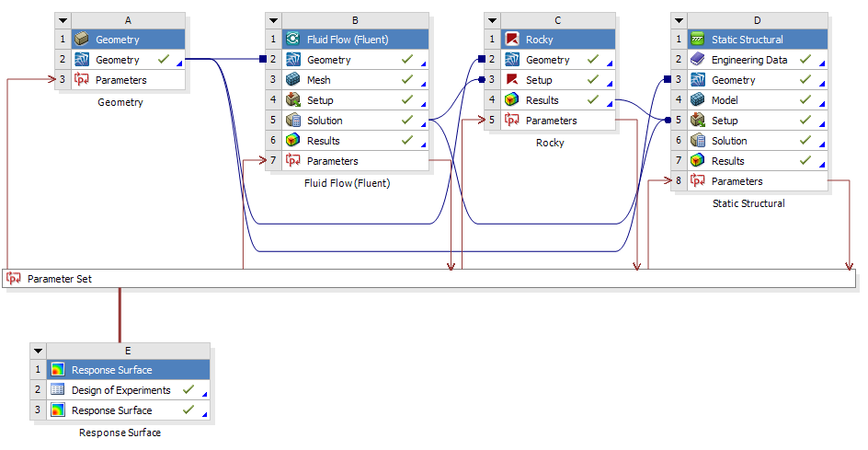Screen dimensions: 868x450
Task: Select the Static Structural Solution cell
Action: [x=729, y=141]
